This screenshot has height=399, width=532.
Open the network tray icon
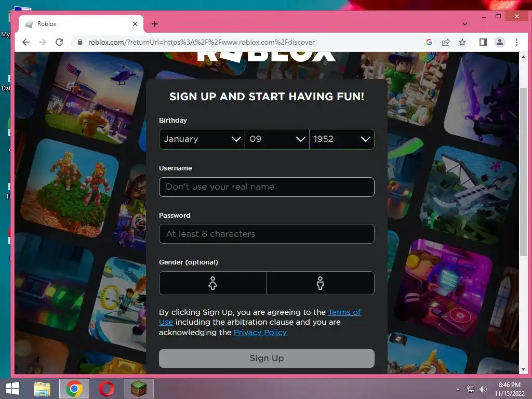tap(471, 389)
